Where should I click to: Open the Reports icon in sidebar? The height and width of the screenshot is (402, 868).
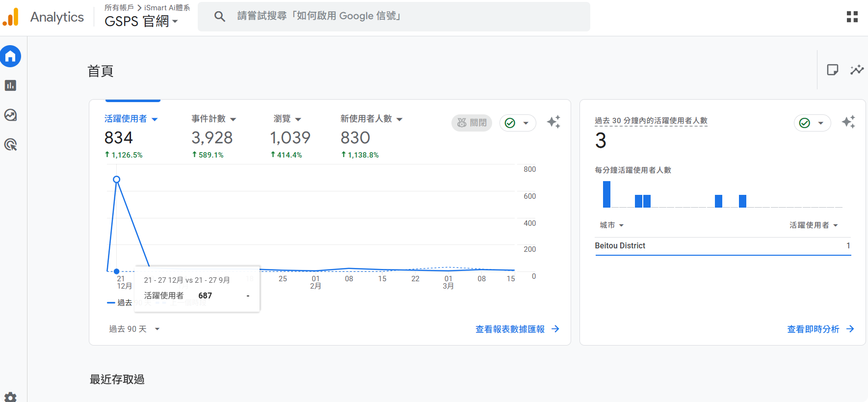point(10,85)
